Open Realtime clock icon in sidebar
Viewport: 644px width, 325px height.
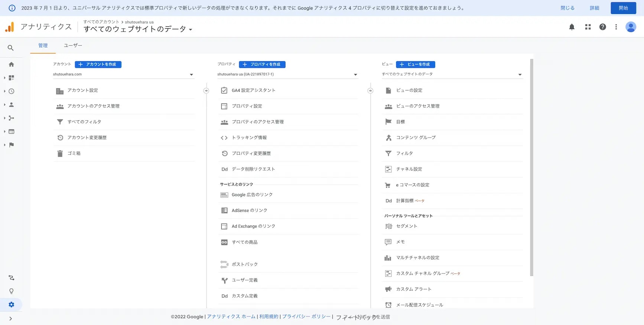12,91
